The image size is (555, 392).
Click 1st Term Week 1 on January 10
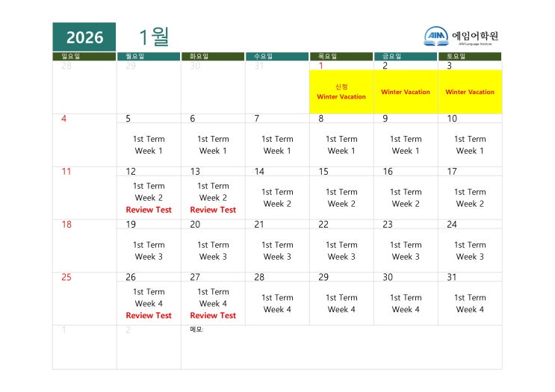[x=470, y=145]
